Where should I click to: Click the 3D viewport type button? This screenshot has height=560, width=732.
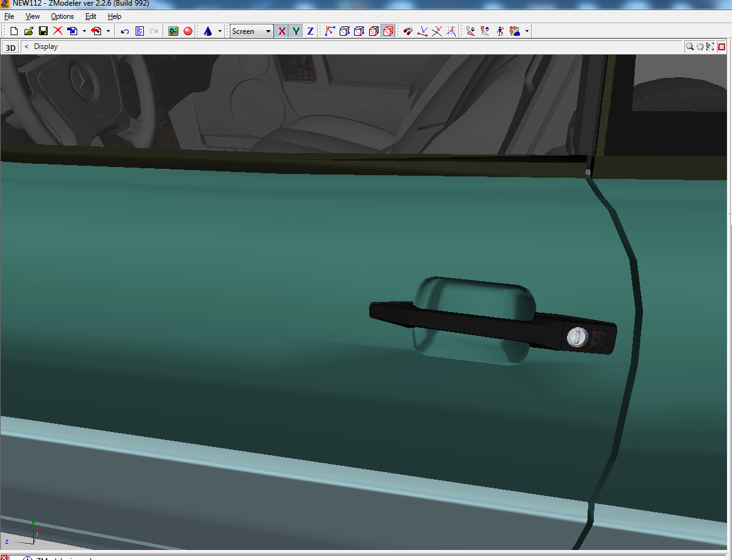11,47
